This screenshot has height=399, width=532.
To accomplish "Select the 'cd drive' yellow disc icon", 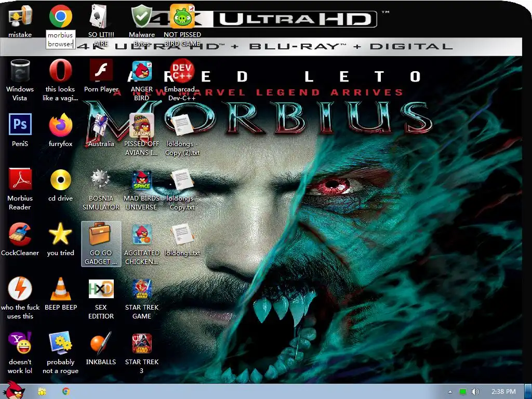I will 60,180.
